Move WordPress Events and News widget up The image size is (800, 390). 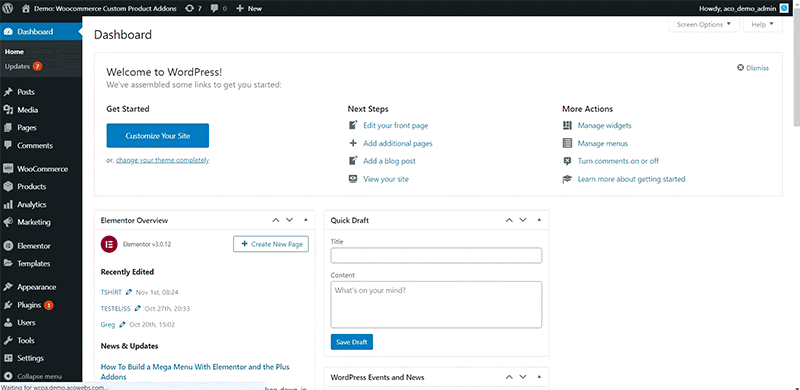[x=509, y=377]
